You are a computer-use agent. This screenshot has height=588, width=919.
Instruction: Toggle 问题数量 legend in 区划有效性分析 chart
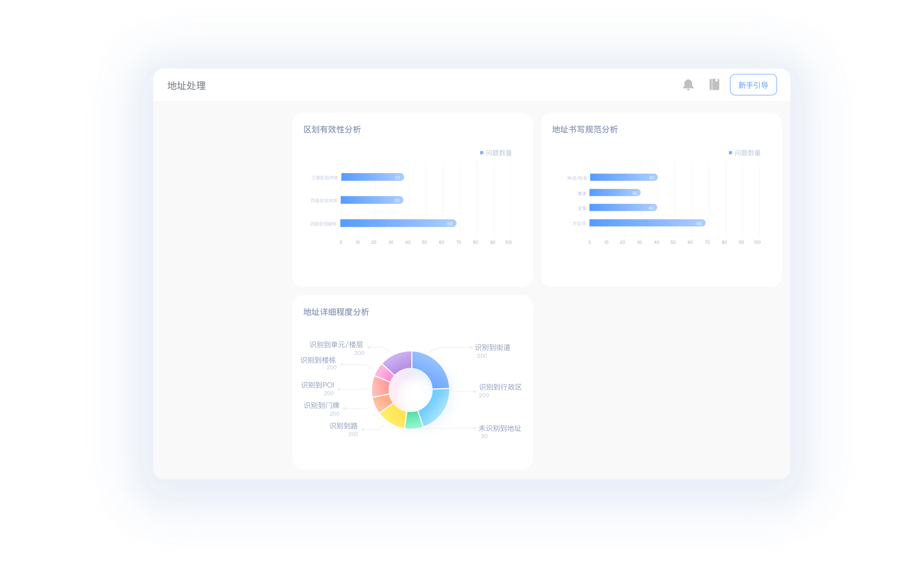tap(496, 153)
